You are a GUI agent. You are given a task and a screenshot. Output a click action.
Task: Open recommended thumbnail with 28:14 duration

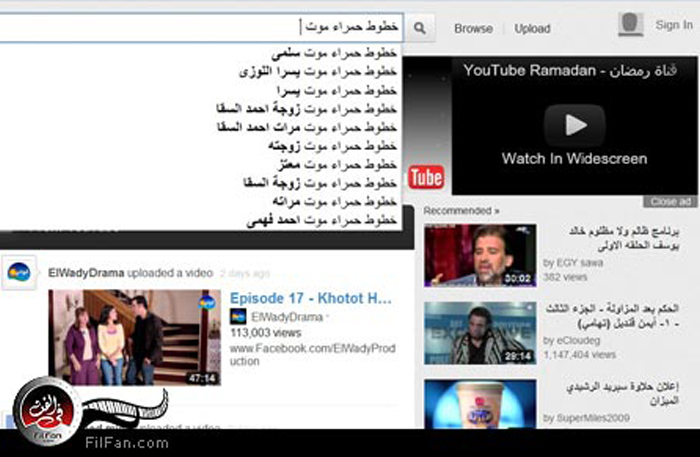click(480, 333)
